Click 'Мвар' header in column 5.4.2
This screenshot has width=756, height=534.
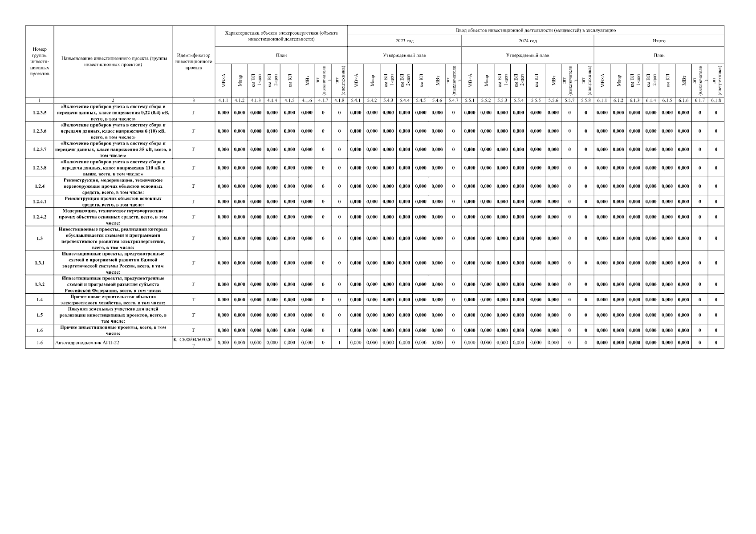point(372,81)
